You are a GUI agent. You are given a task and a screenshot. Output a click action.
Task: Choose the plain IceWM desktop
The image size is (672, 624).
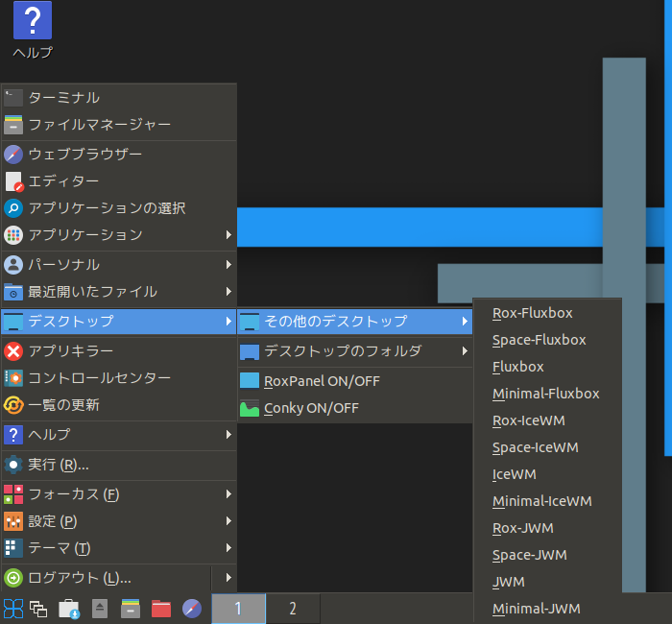point(548,475)
